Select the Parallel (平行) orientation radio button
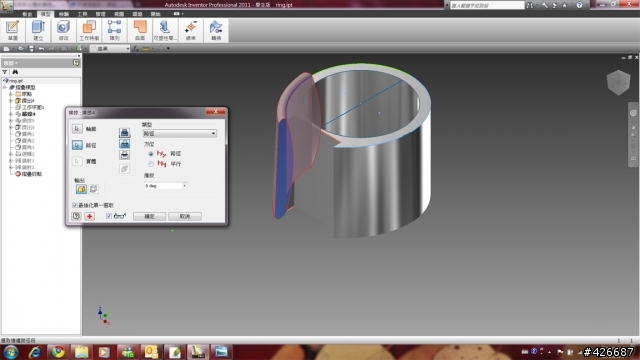The image size is (640, 360). [x=151, y=164]
